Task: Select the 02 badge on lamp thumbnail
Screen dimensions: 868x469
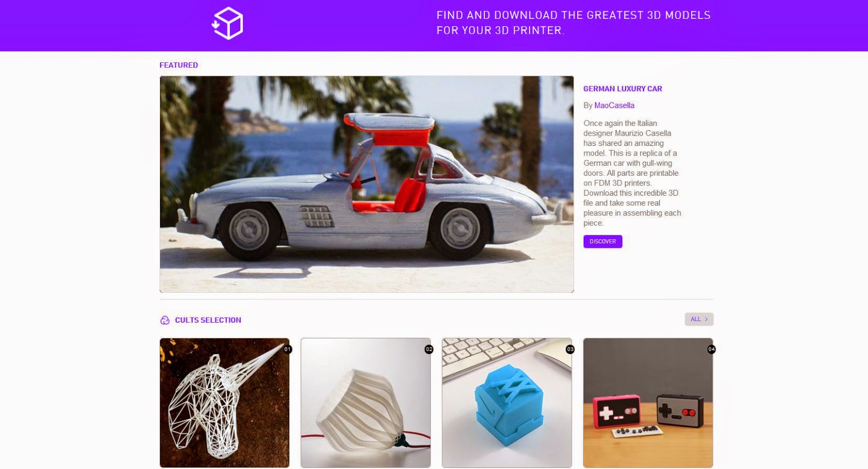Action: [x=429, y=349]
